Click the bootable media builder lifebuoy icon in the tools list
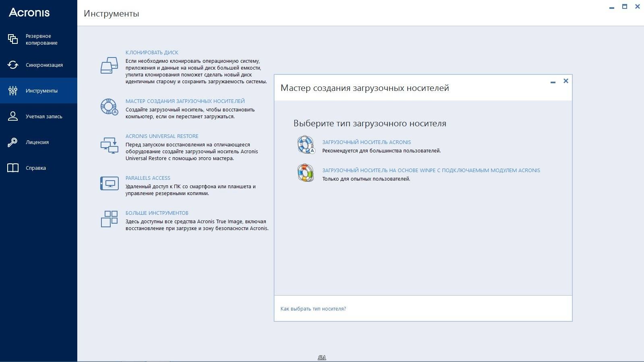This screenshot has width=644, height=362. (x=109, y=107)
